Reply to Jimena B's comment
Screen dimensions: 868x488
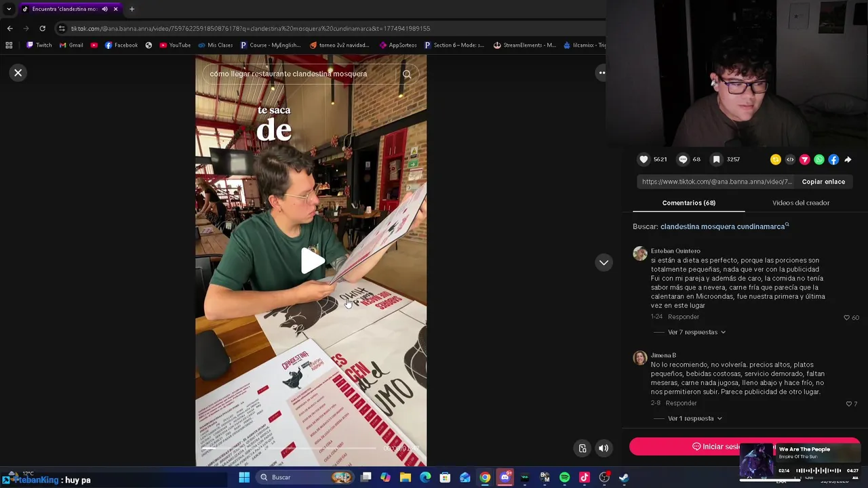point(681,403)
